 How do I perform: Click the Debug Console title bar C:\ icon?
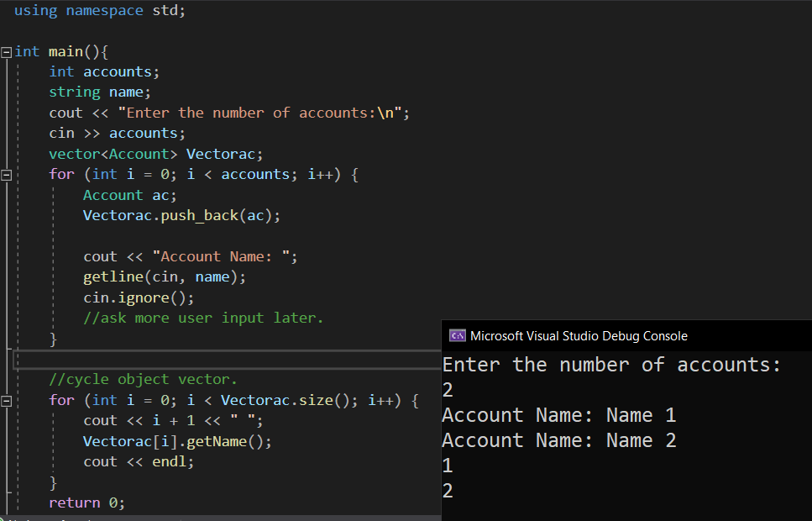(x=458, y=334)
